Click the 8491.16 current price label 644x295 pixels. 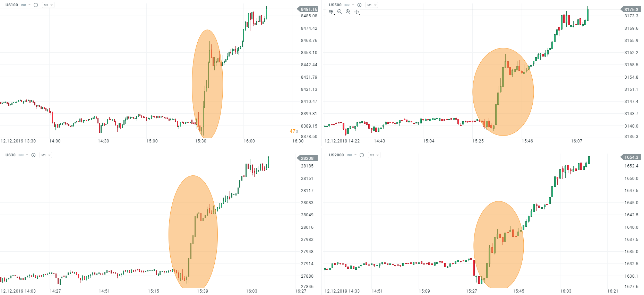pyautogui.click(x=309, y=9)
